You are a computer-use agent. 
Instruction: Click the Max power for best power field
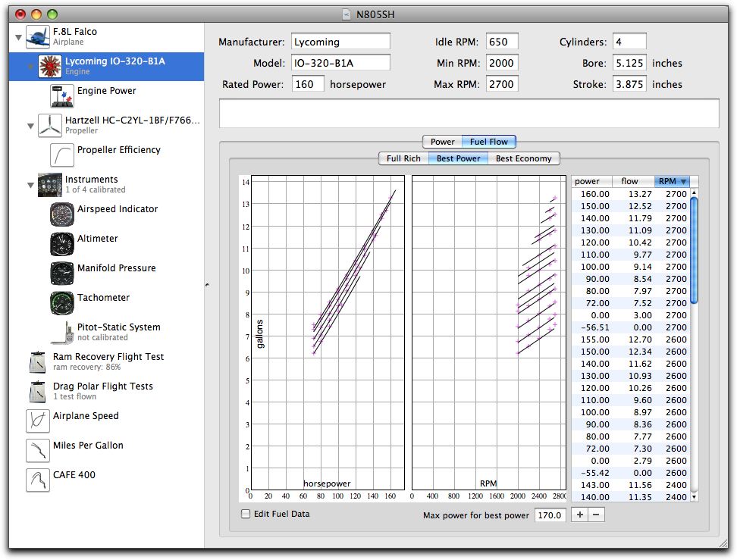pos(550,515)
